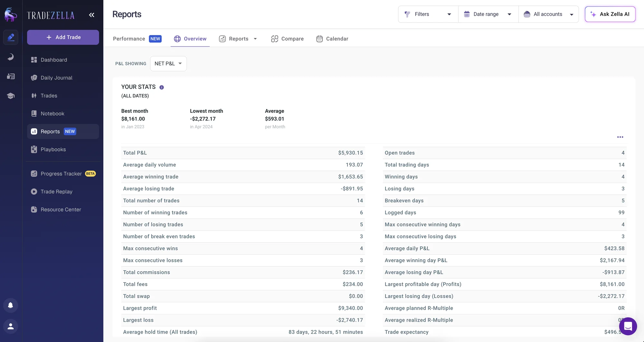644x342 pixels.
Task: Open the chat support bubble
Action: 628,326
